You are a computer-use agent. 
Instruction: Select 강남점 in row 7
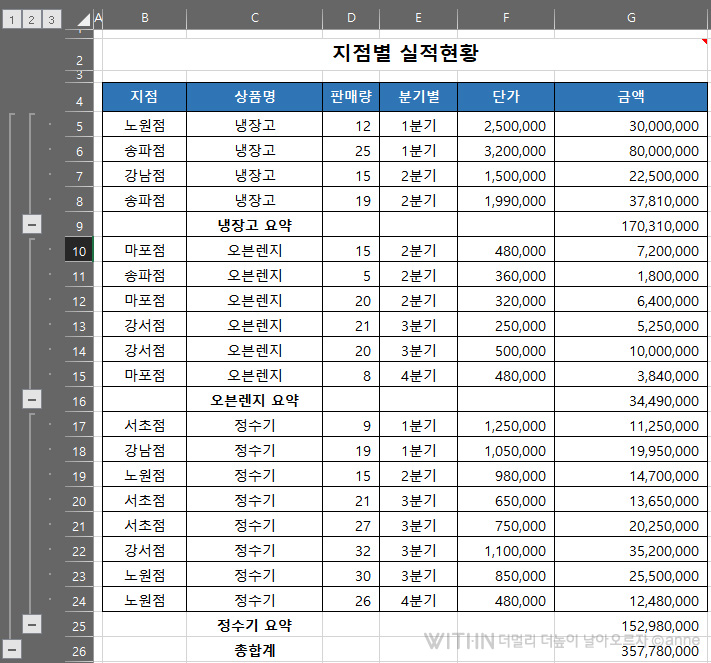pos(145,175)
